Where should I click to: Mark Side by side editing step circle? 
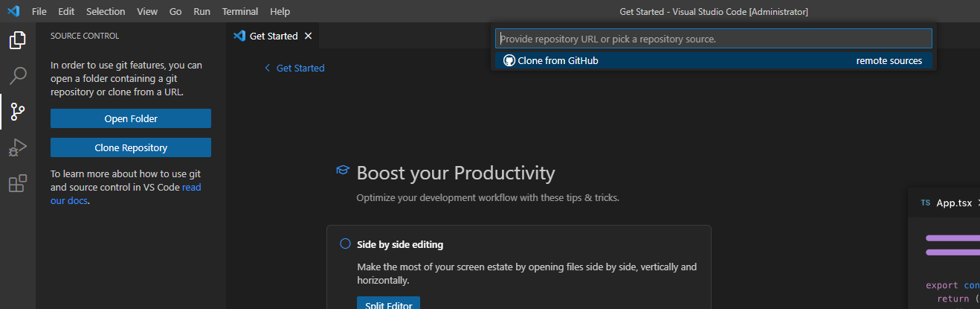click(345, 243)
